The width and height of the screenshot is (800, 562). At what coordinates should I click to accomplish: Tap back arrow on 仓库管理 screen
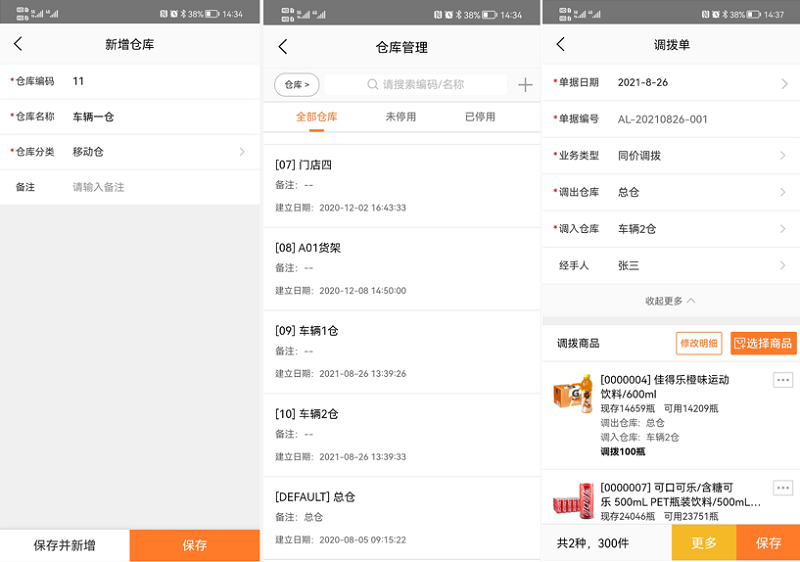[x=283, y=47]
